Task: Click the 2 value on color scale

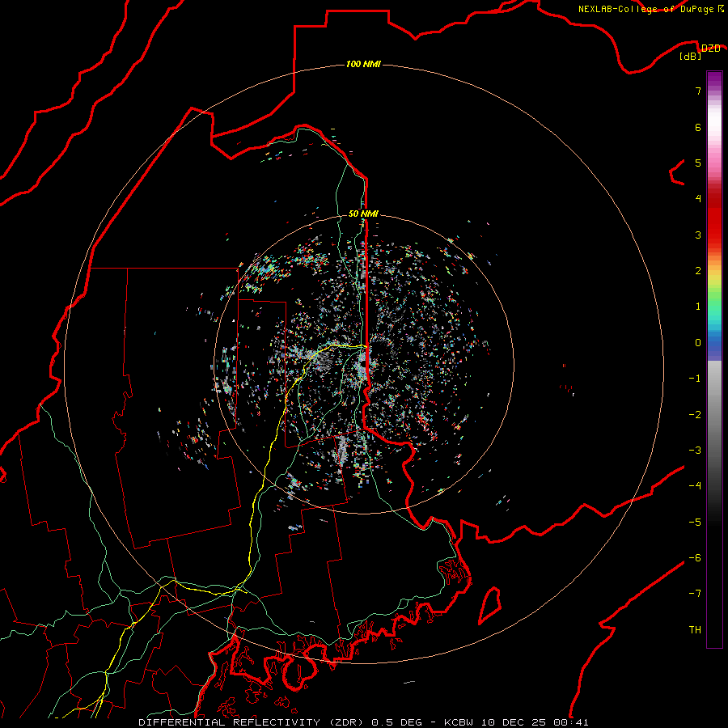Action: [698, 271]
